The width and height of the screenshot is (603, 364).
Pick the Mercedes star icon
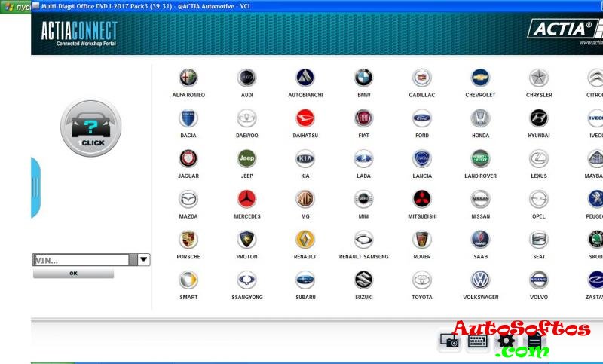(x=246, y=200)
